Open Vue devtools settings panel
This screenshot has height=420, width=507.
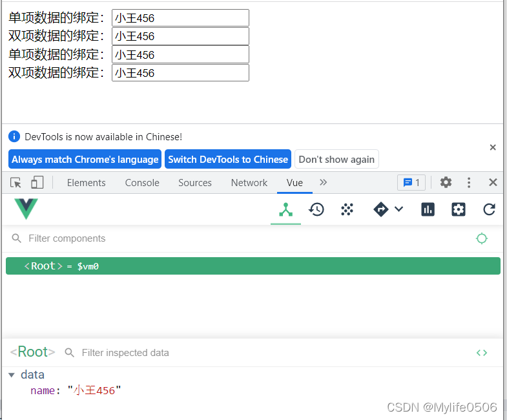[459, 209]
